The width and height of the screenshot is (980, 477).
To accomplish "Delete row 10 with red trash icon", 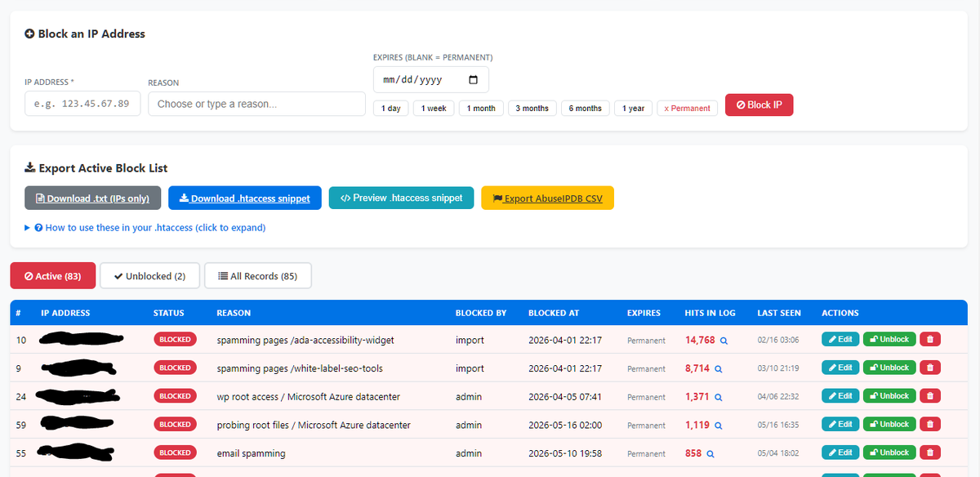I will click(x=930, y=339).
